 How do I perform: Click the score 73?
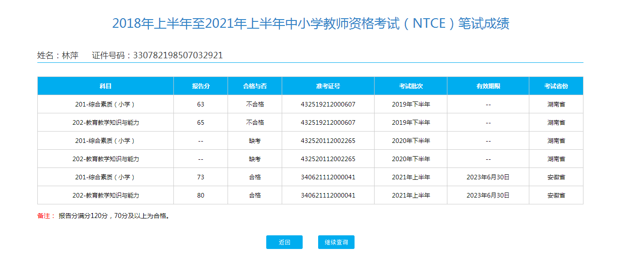(x=201, y=177)
